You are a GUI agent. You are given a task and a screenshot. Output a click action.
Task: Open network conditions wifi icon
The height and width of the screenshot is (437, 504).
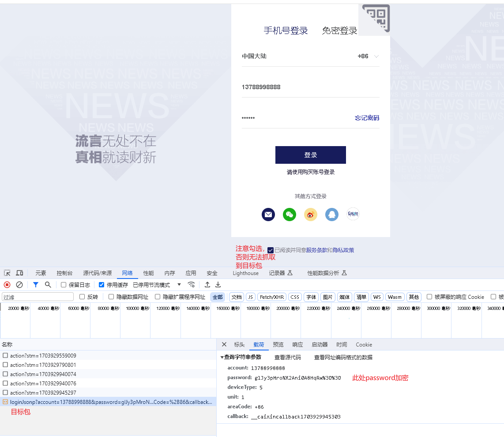[x=191, y=285]
